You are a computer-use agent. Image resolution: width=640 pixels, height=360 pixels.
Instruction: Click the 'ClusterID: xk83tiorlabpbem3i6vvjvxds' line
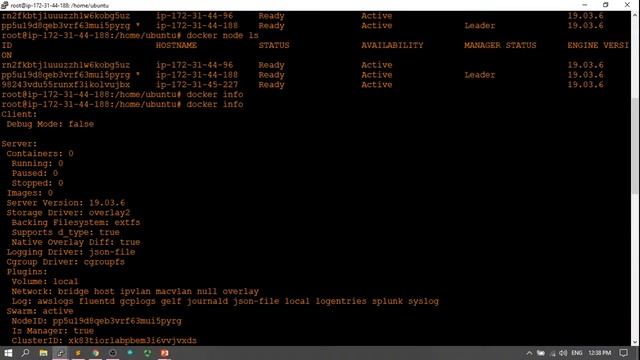click(x=104, y=340)
